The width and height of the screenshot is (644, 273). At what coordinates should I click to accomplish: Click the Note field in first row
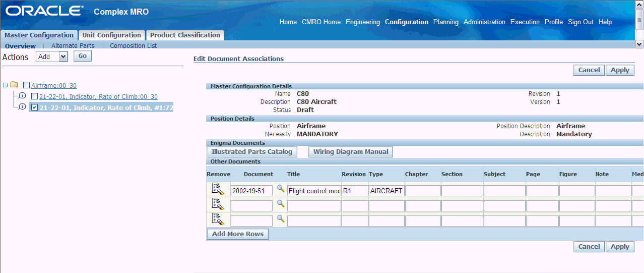click(x=613, y=191)
